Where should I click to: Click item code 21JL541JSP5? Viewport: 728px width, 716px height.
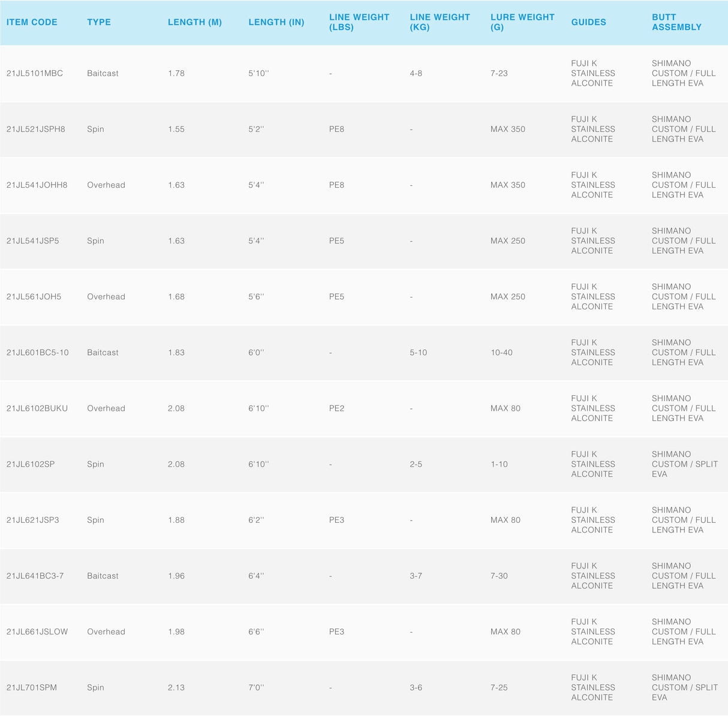click(33, 240)
